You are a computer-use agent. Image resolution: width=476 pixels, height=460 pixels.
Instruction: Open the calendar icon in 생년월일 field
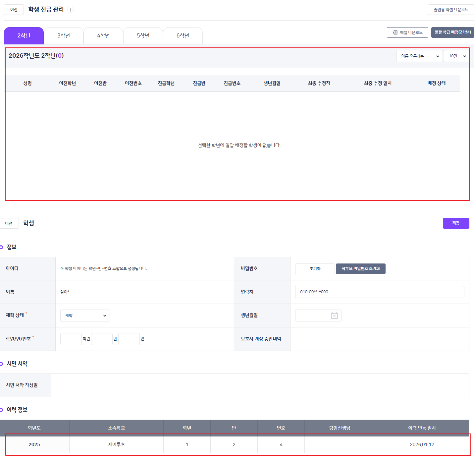pyautogui.click(x=334, y=316)
